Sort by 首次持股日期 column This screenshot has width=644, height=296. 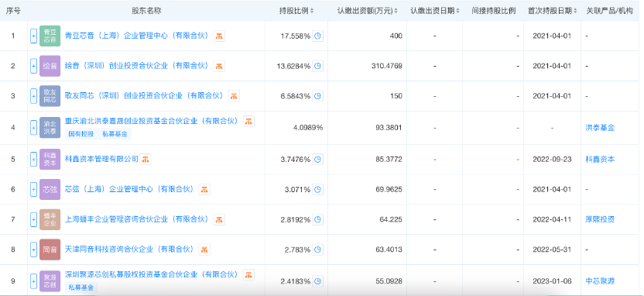tap(553, 11)
